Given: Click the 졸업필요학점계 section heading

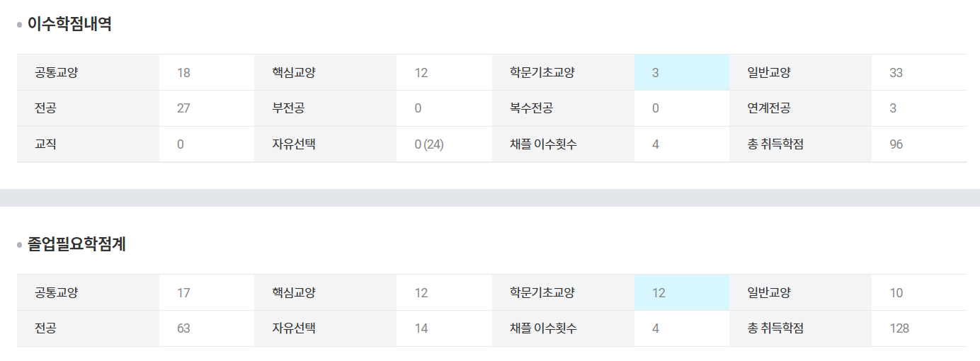Looking at the screenshot, I should click(x=76, y=245).
